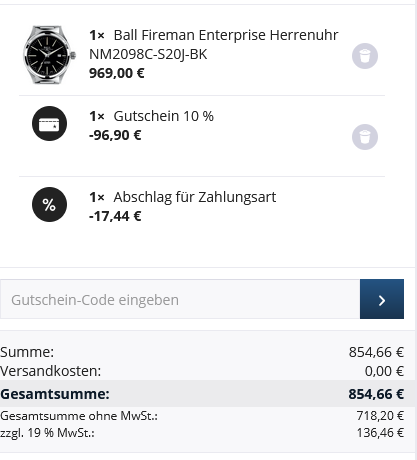Click Abschlag für Zahlungsart item label

(x=195, y=197)
